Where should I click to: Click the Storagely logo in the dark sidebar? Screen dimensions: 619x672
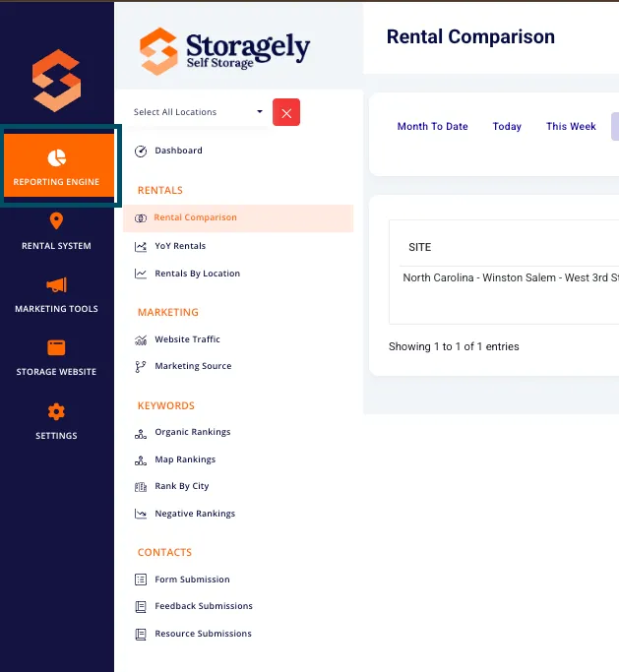click(x=56, y=81)
